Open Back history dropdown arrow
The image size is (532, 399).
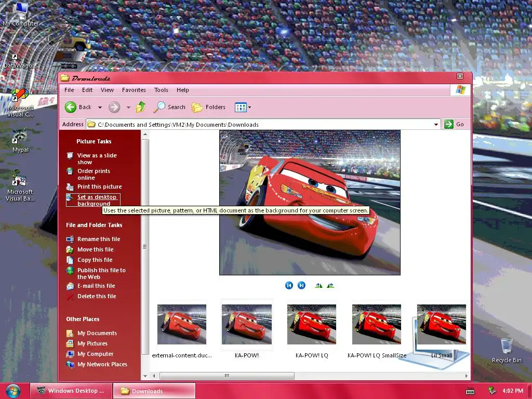coord(100,108)
